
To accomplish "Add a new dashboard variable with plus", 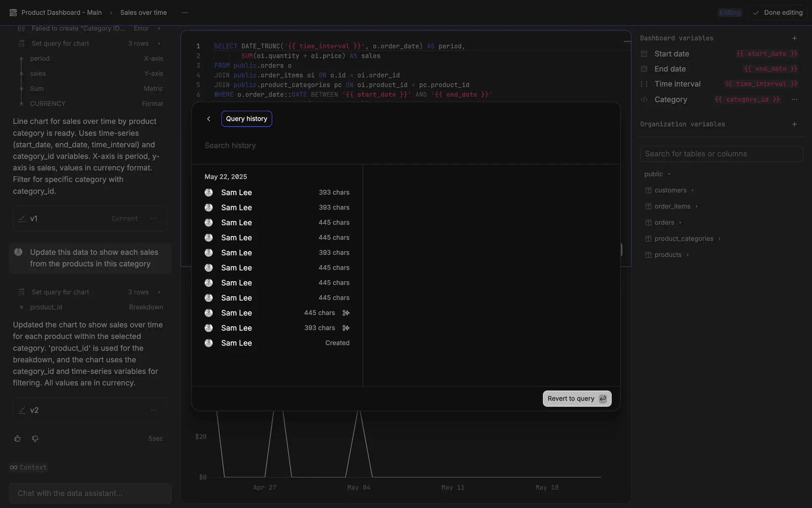I will (794, 38).
